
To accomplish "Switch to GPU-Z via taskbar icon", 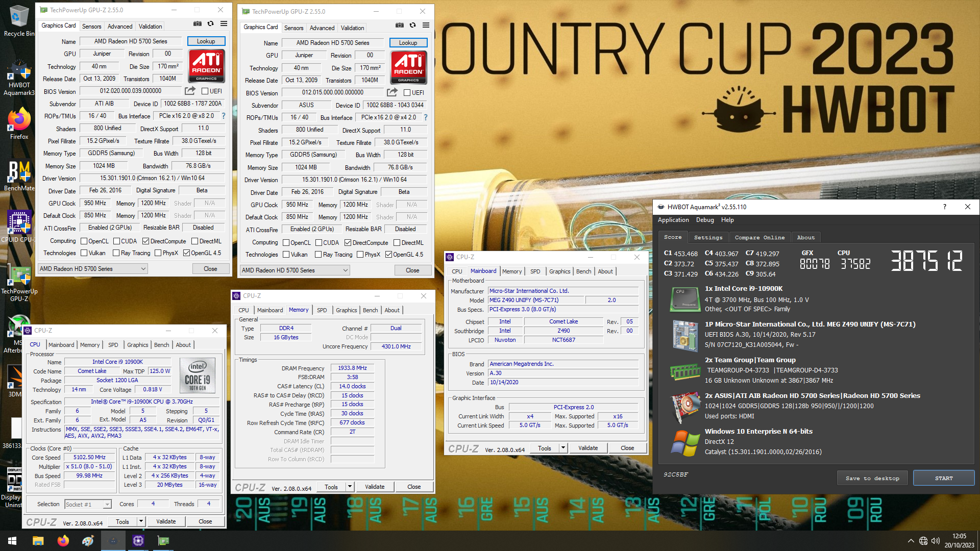I will (163, 541).
